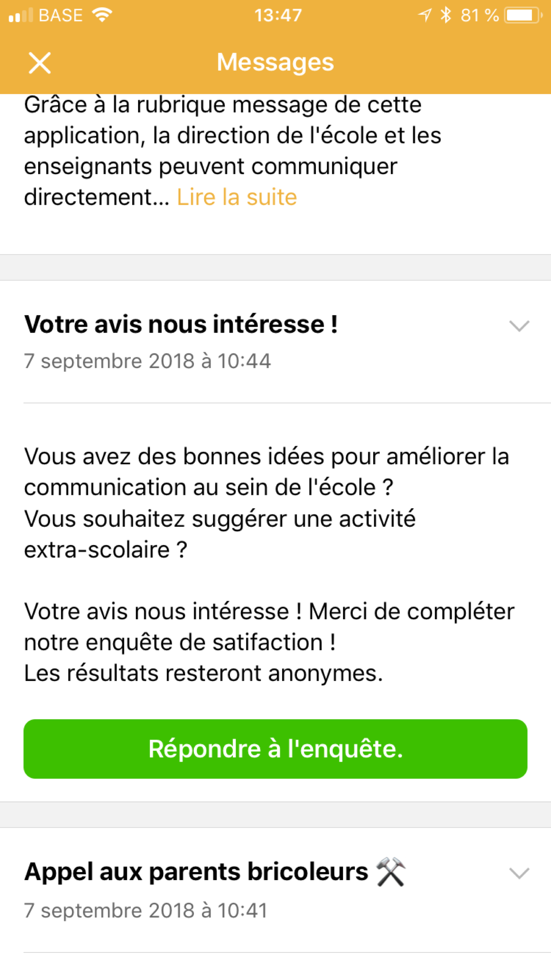551x980 pixels.
Task: Tap the survey message body about 'enquête de satifaction'
Action: 269,642
